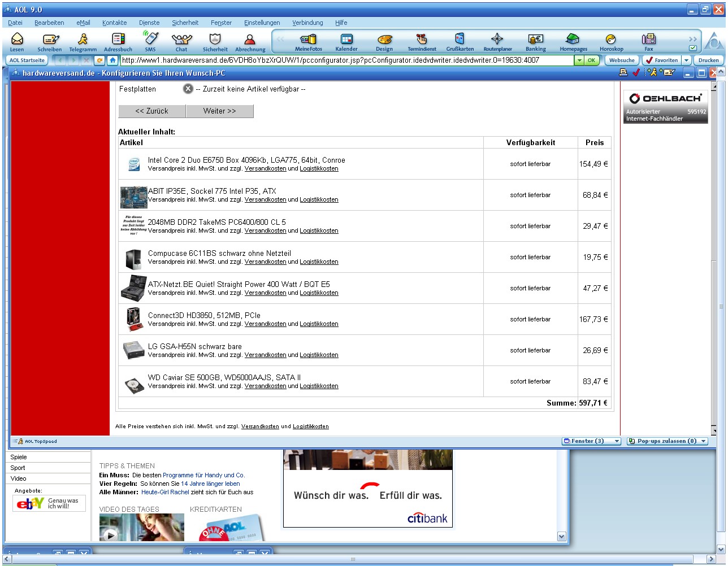The width and height of the screenshot is (728, 566).
Task: Click into the URL address field
Action: pyautogui.click(x=347, y=60)
